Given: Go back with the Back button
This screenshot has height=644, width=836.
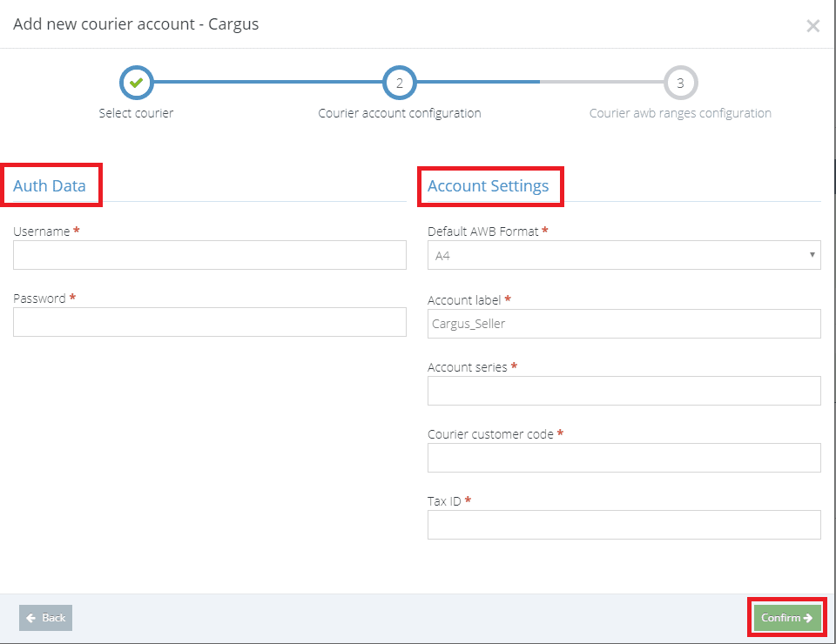Looking at the screenshot, I should (x=46, y=618).
